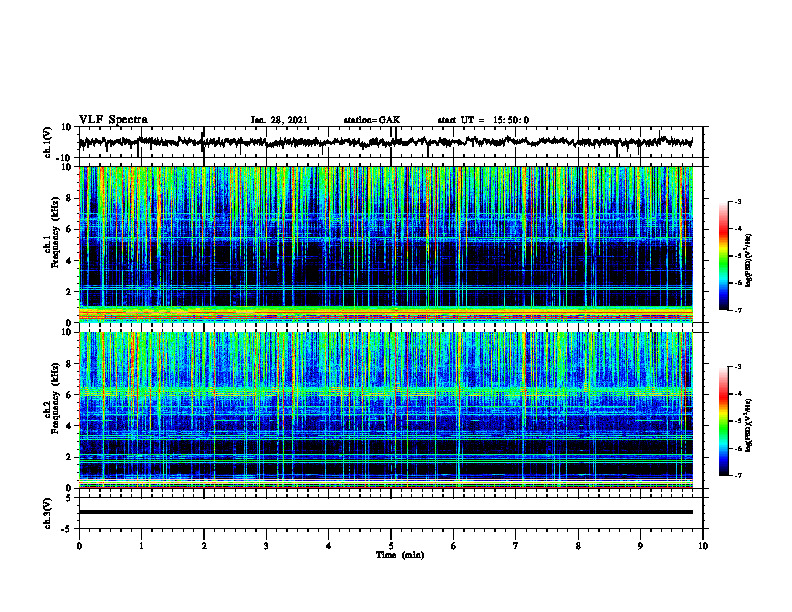
Task: Click the 5 label on ch.3(V) axis
Action: pos(69,497)
